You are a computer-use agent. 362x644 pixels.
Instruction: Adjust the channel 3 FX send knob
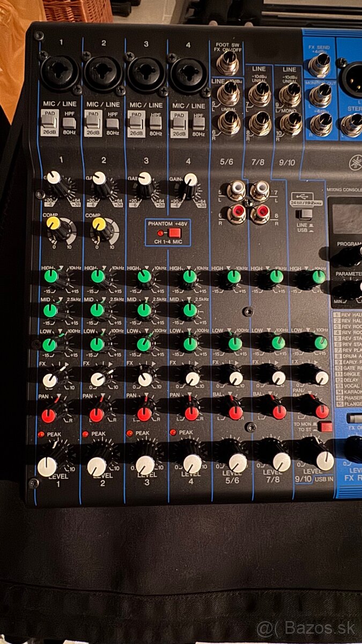pyautogui.click(x=145, y=380)
